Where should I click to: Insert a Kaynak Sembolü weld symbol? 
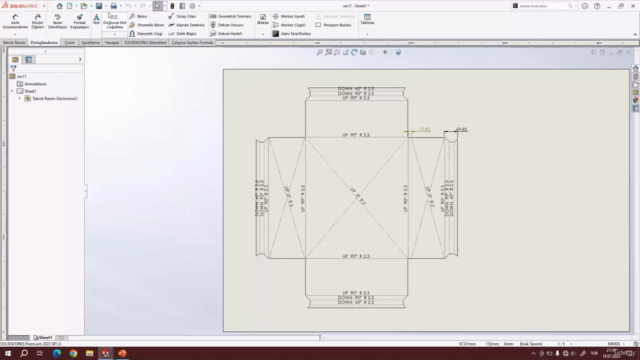tap(186, 25)
